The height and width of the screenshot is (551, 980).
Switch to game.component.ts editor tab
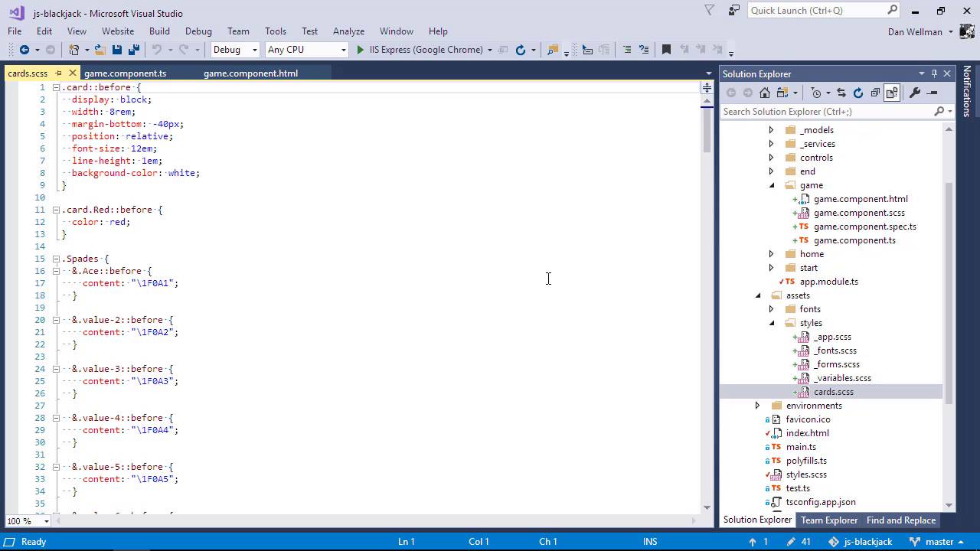coord(125,73)
